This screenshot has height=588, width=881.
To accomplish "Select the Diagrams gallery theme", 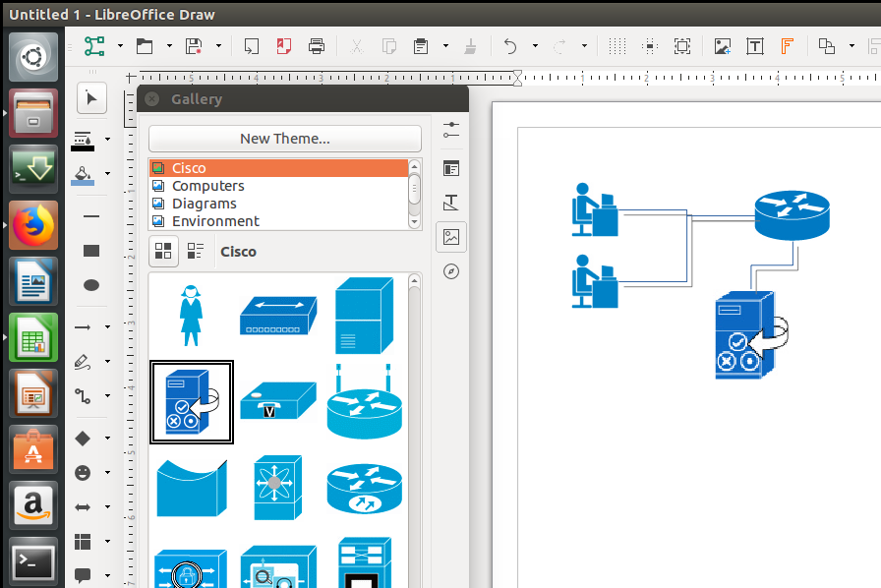I will point(204,204).
